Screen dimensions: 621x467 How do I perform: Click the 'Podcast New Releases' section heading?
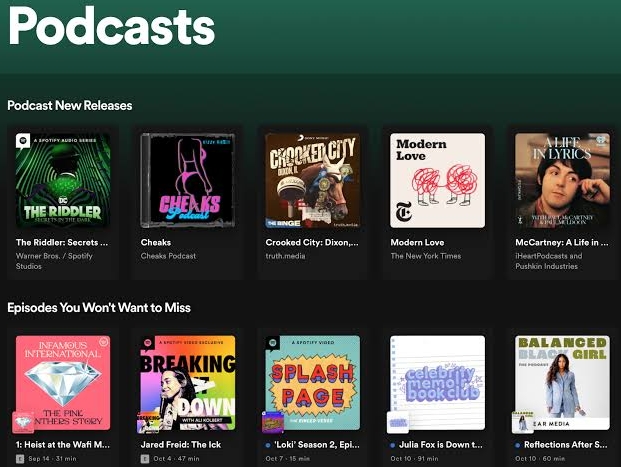pos(70,105)
